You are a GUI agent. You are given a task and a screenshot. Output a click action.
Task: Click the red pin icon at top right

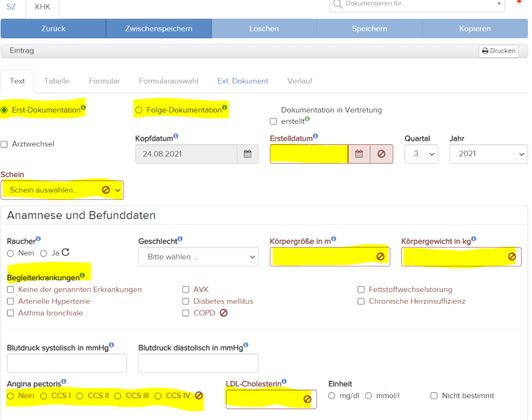[519, 3]
